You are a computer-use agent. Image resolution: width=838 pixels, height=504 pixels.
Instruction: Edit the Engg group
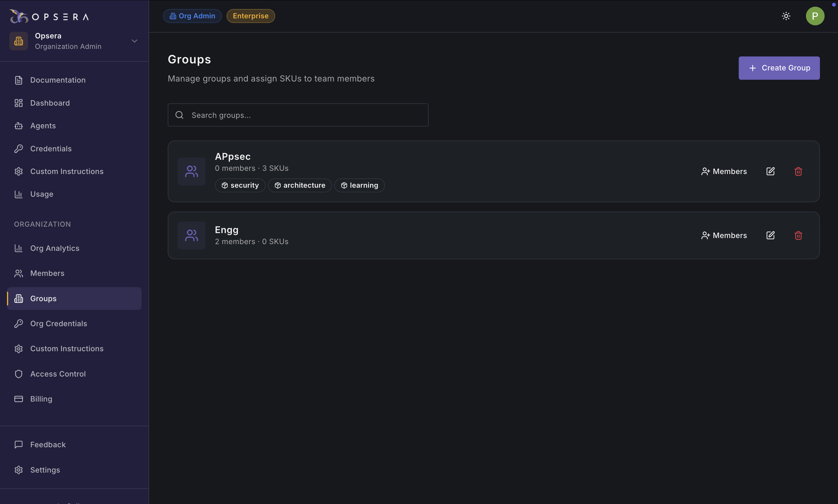point(770,235)
